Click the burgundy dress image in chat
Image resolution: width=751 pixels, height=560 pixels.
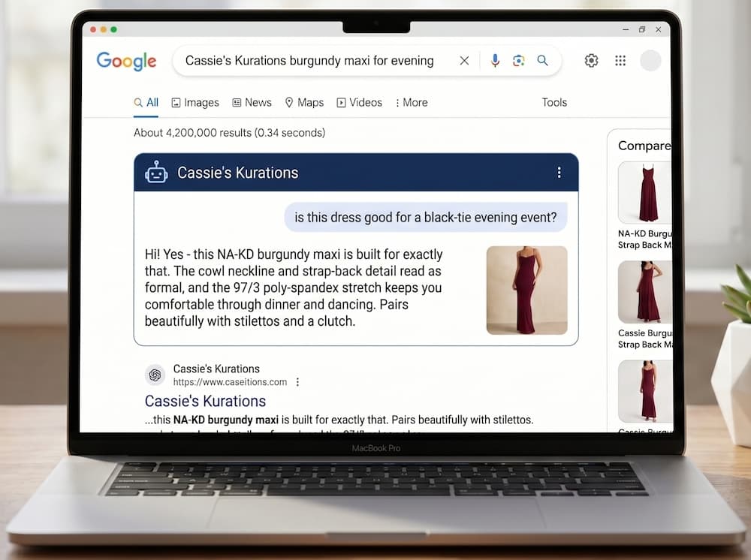[x=527, y=290]
